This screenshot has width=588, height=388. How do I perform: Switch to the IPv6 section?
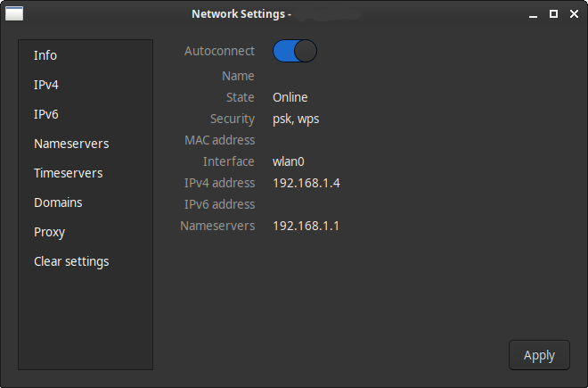(46, 114)
